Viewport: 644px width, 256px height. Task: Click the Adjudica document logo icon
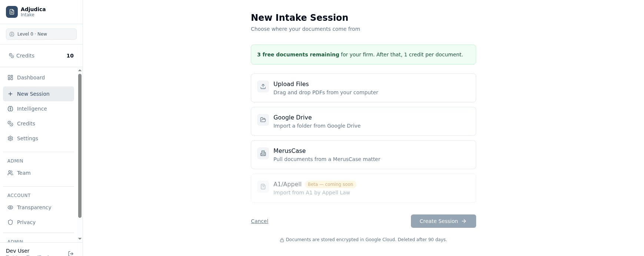(x=12, y=12)
